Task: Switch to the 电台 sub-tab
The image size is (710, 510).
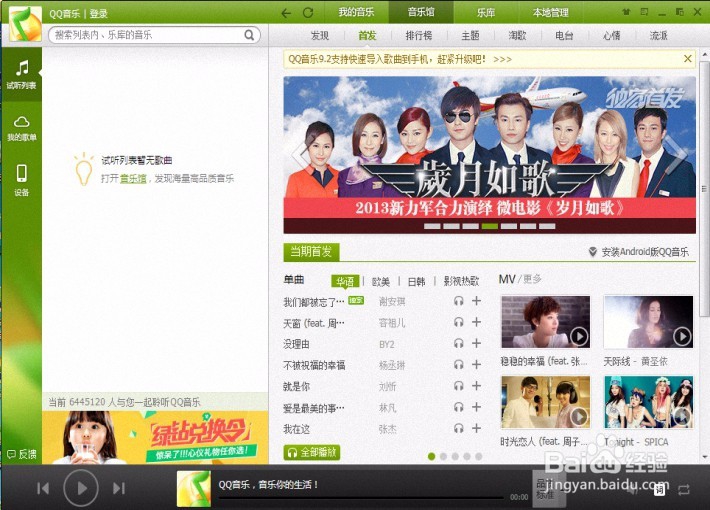Action: (564, 35)
